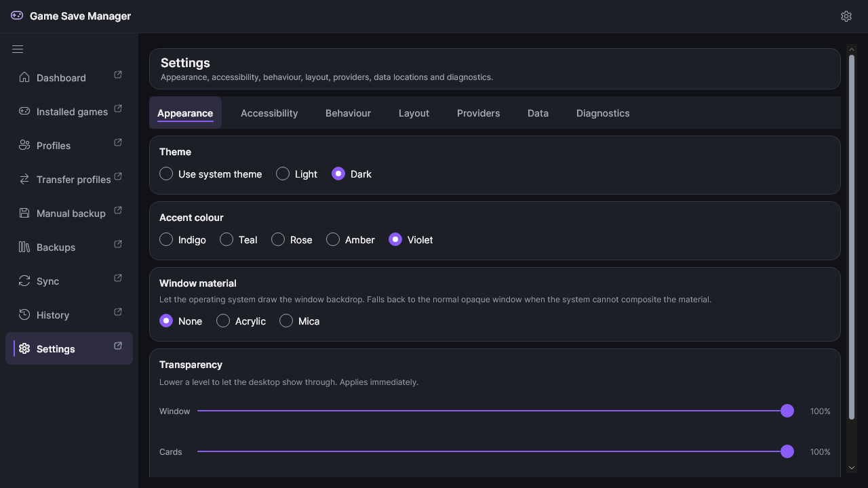Open Installed games in a new window icon

pos(118,108)
